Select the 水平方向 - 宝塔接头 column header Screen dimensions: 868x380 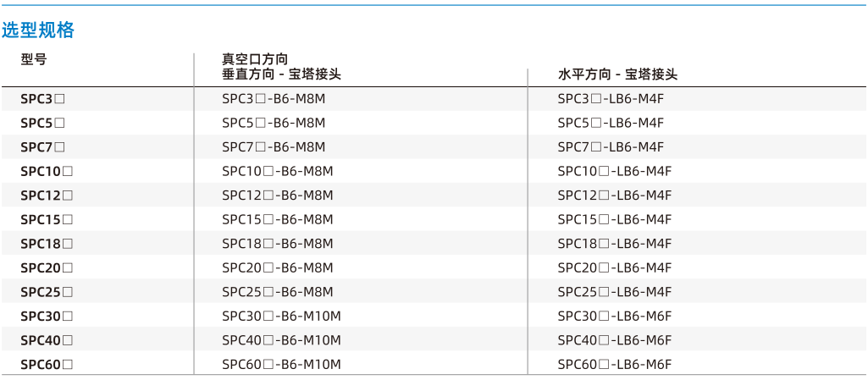point(618,74)
